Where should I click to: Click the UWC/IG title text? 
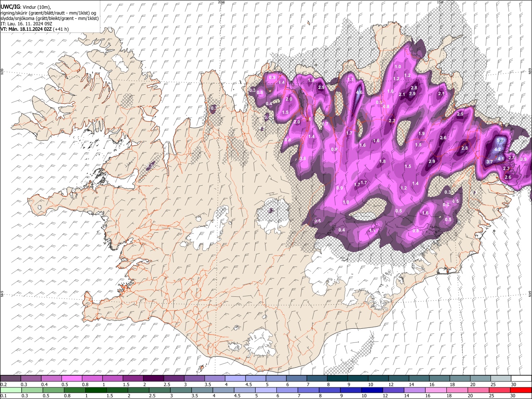point(10,7)
